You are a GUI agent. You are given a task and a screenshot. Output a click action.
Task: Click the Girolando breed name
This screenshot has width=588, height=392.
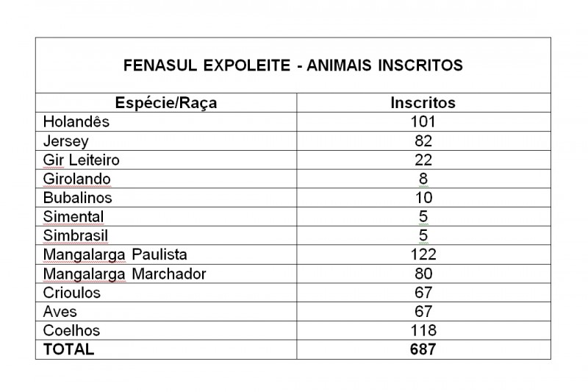point(77,179)
